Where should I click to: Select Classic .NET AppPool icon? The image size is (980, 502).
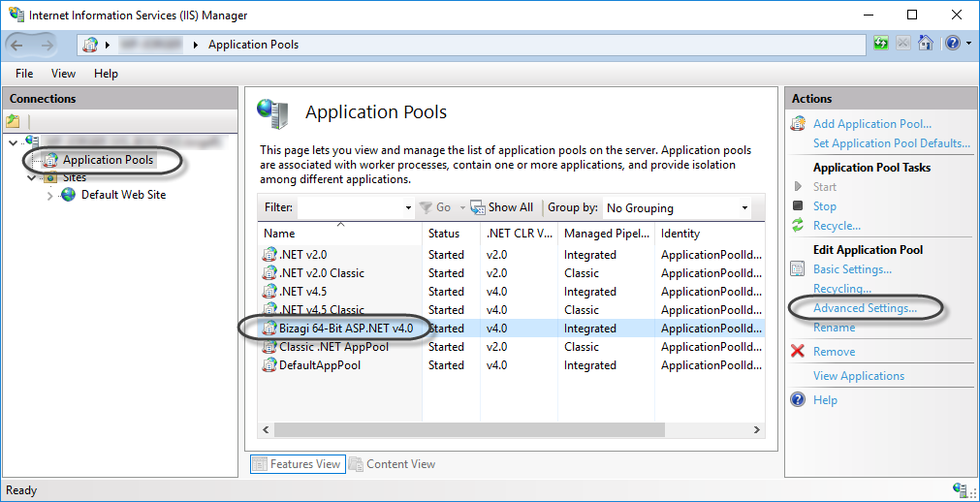[269, 346]
